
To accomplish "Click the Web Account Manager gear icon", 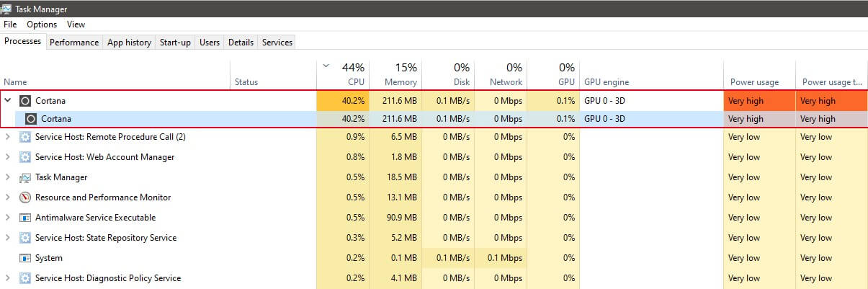I will pyautogui.click(x=25, y=157).
